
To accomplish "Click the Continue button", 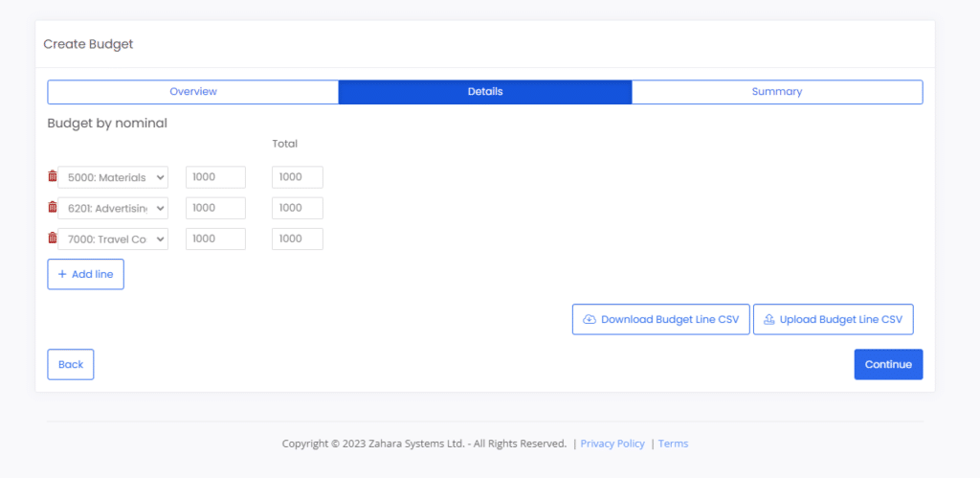I will pos(888,364).
